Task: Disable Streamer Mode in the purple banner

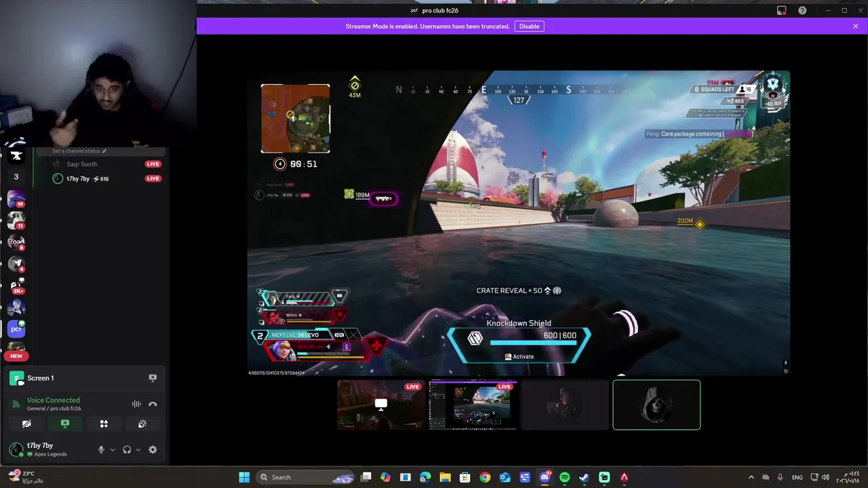Action: [529, 26]
